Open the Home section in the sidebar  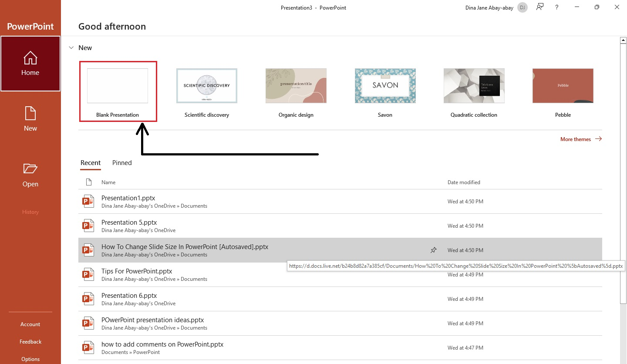(x=30, y=63)
